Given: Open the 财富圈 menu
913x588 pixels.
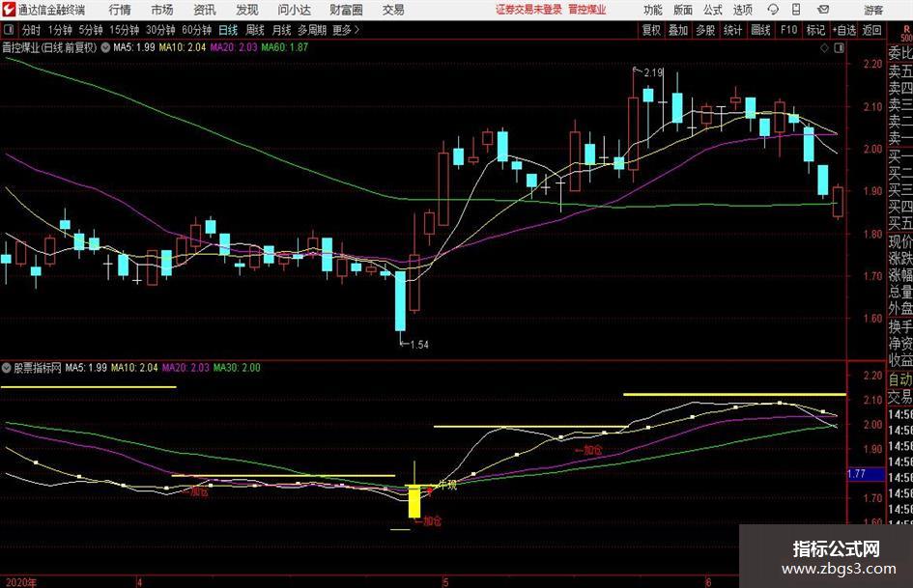Looking at the screenshot, I should [346, 10].
